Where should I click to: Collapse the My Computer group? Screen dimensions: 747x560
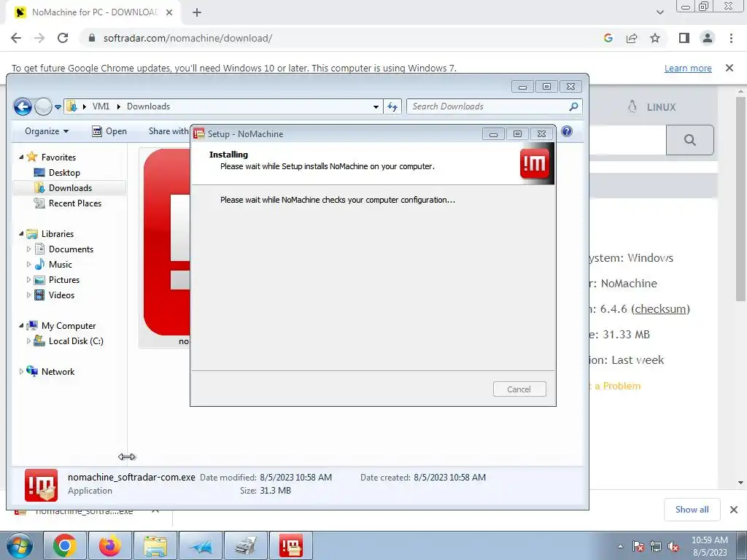point(21,326)
